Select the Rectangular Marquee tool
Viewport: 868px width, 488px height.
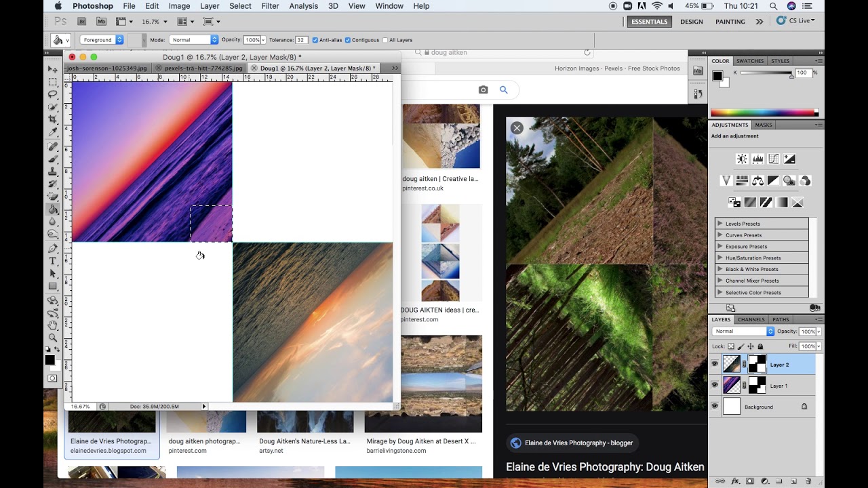coord(53,81)
